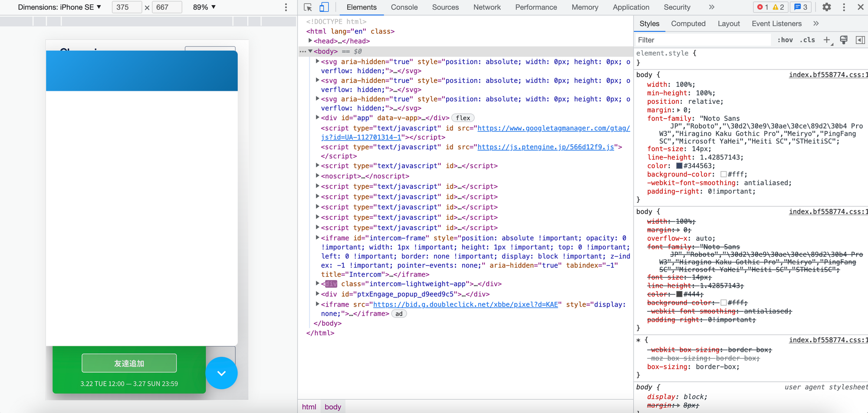
Task: Toggle the device toolbar icon
Action: [x=324, y=7]
